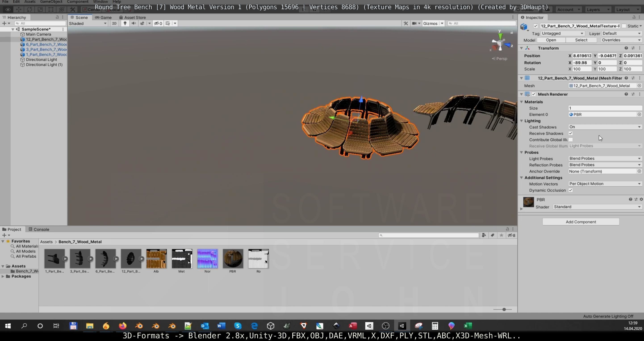
Task: Click the PBR material asset thumbnail
Action: point(233,259)
